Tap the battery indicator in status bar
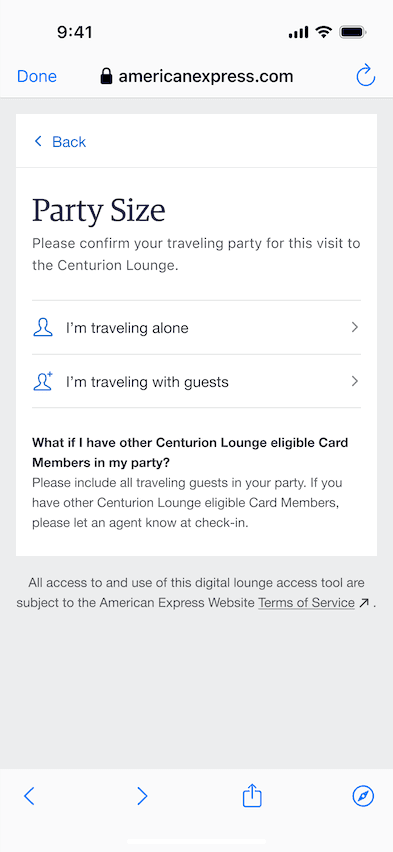 [353, 33]
